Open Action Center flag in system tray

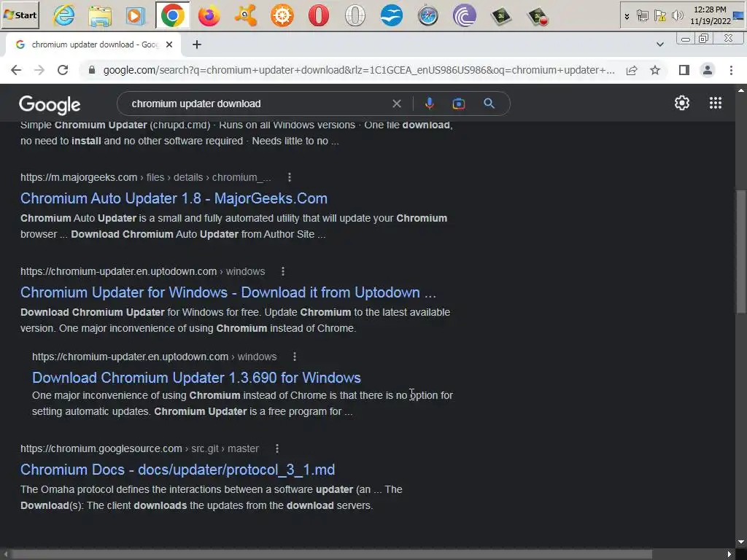659,16
